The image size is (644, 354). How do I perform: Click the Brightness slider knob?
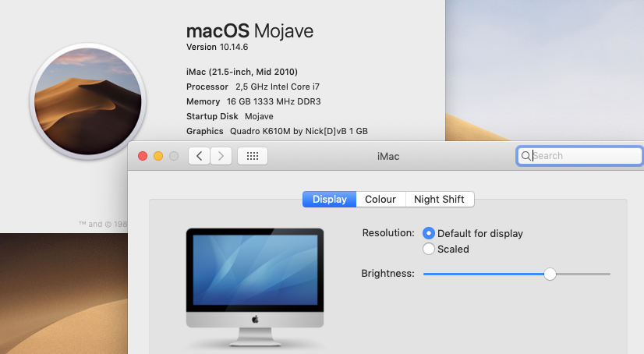pos(550,274)
